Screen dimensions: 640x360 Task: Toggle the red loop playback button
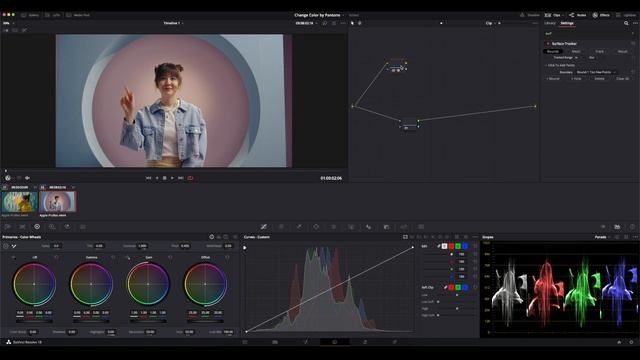(190, 178)
